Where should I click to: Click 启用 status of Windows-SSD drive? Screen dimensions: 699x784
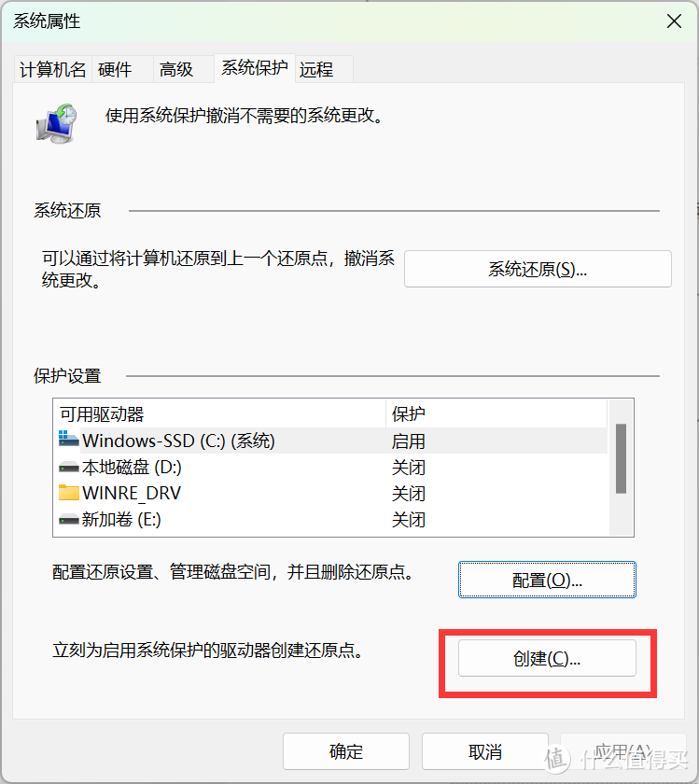[x=409, y=441]
